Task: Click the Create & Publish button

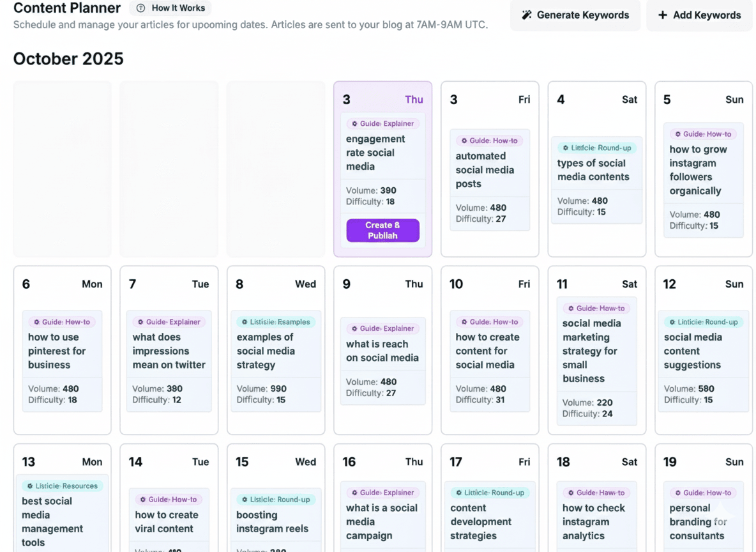Action: click(x=382, y=230)
